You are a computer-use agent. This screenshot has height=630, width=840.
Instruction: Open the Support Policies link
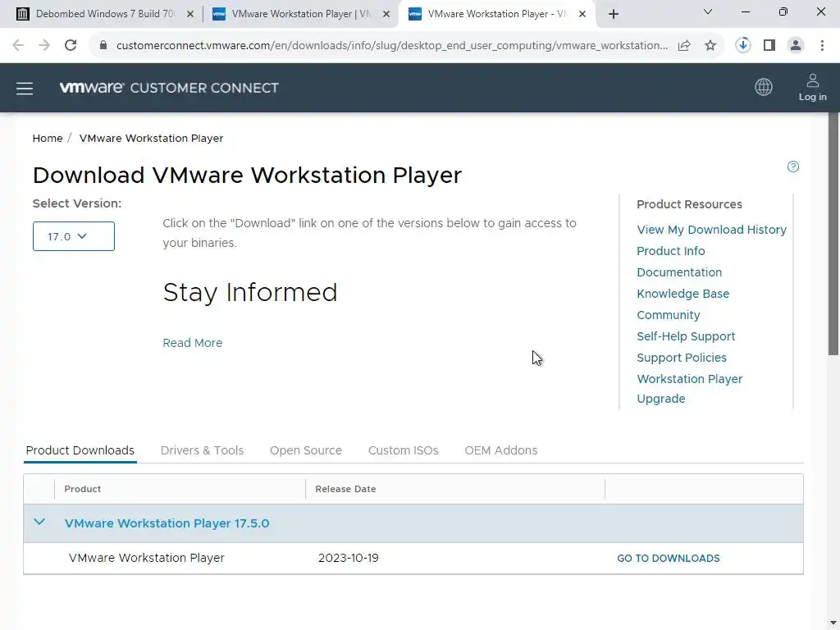coord(682,358)
